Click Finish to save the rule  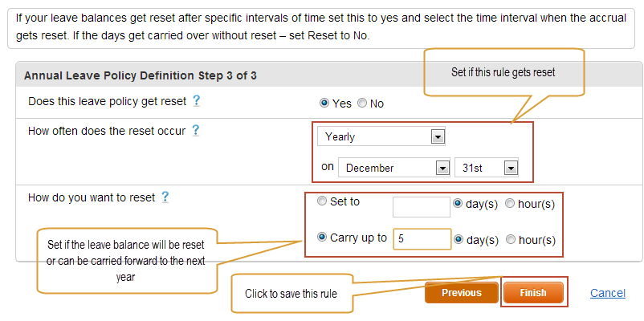[533, 293]
